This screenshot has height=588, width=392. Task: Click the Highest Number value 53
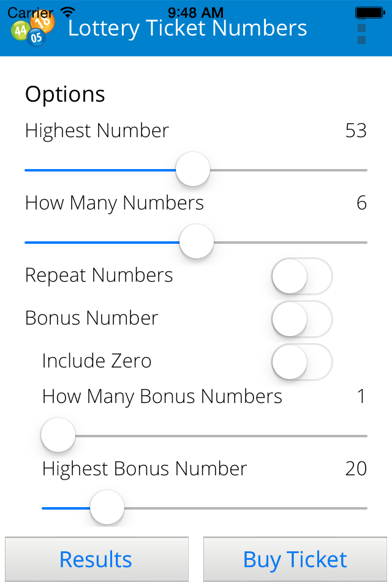356,130
